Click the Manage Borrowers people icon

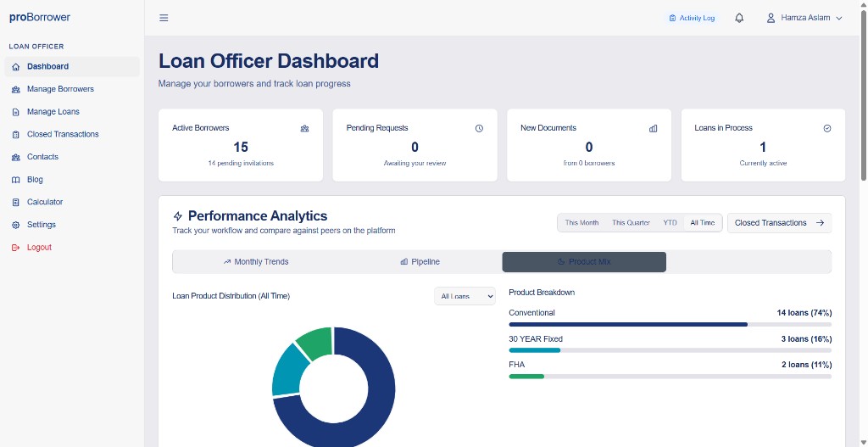point(15,89)
